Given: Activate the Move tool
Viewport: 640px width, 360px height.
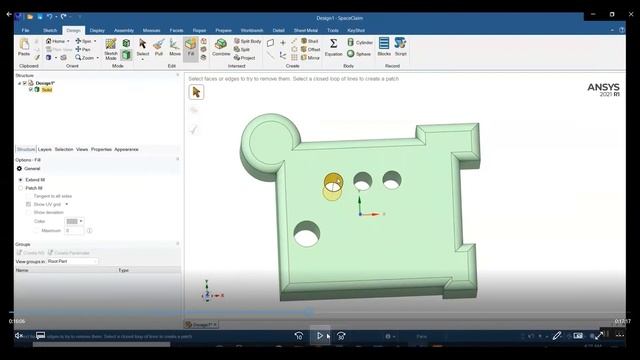Looking at the screenshot, I should [x=175, y=47].
